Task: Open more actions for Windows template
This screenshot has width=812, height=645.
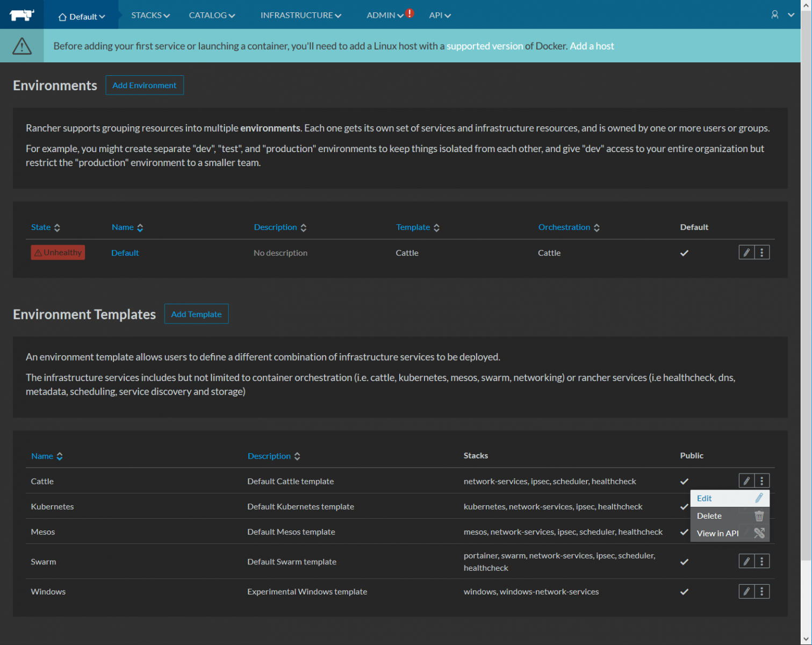Action: coord(762,591)
